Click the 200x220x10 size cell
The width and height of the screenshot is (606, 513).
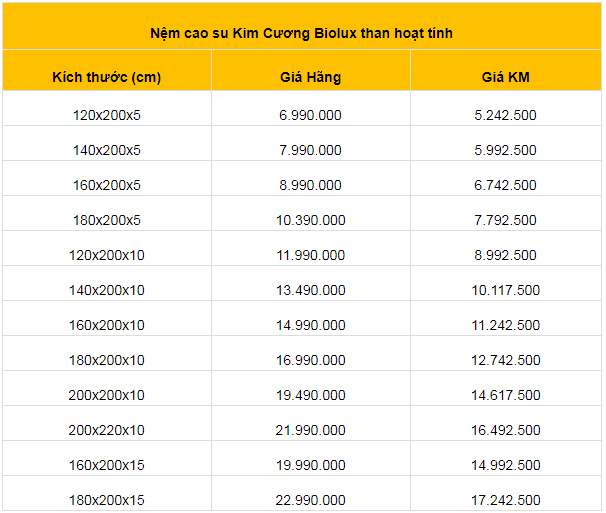[x=107, y=430]
